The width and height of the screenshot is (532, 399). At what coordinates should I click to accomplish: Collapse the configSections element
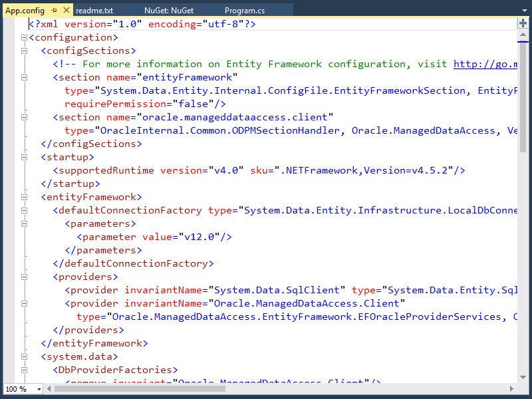[x=24, y=51]
